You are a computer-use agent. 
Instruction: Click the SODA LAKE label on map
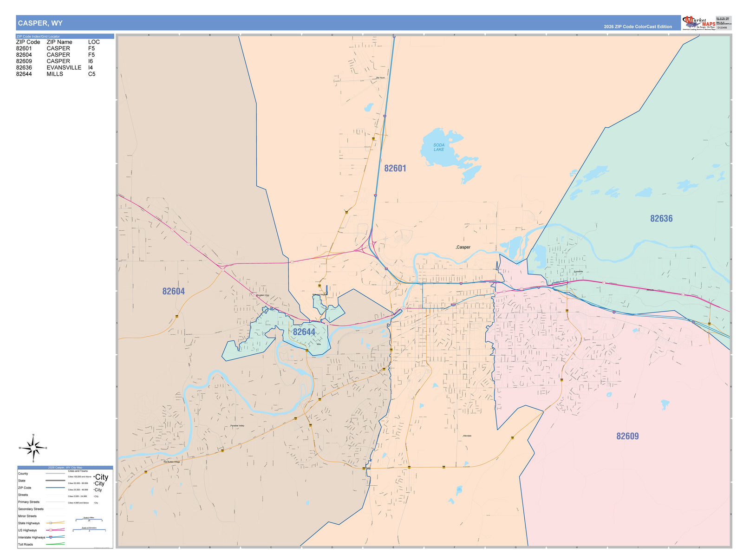point(439,147)
